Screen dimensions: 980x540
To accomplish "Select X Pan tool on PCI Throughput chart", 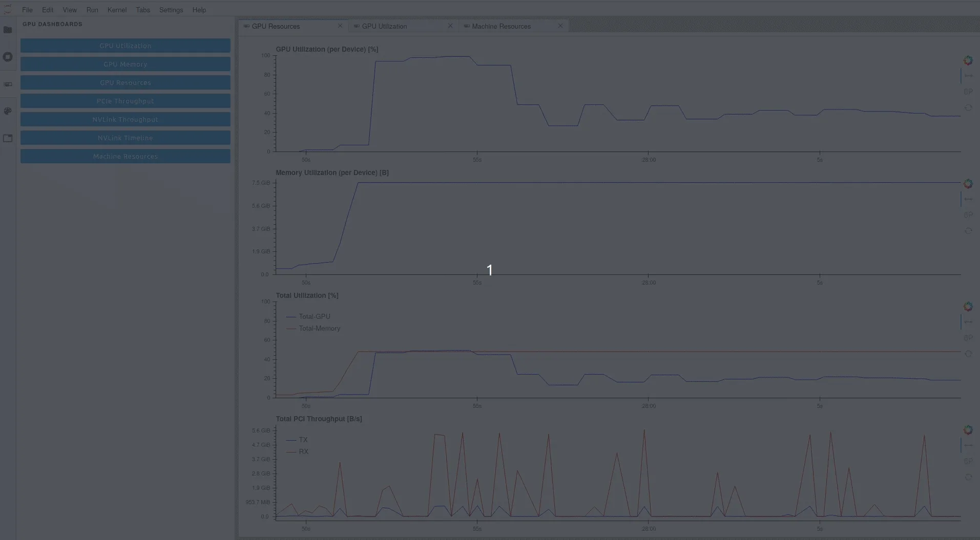I will point(968,445).
